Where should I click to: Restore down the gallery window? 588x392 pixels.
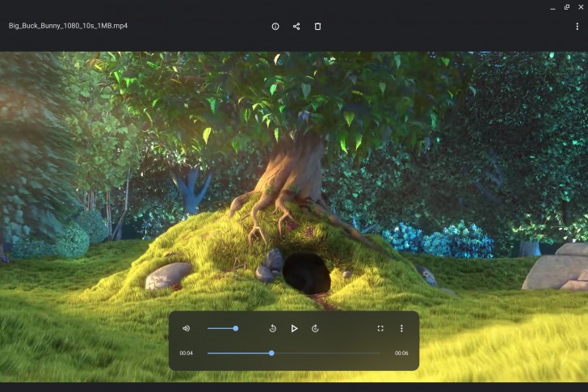click(x=567, y=7)
